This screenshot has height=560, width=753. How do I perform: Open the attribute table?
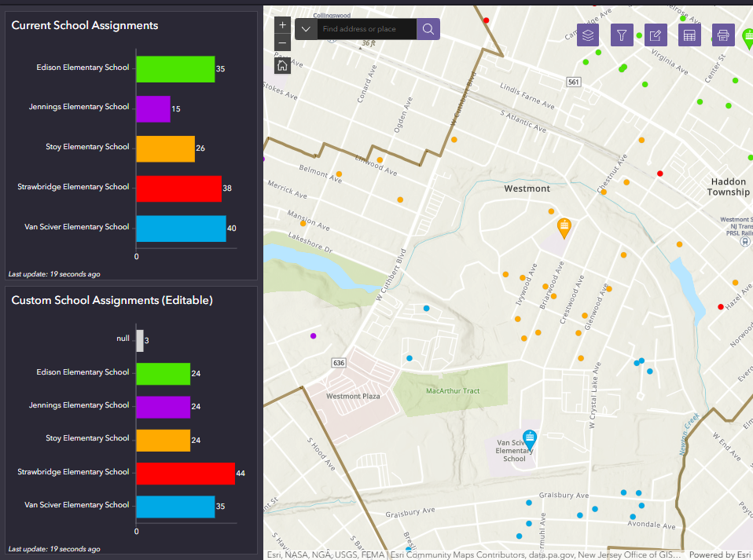pyautogui.click(x=689, y=35)
